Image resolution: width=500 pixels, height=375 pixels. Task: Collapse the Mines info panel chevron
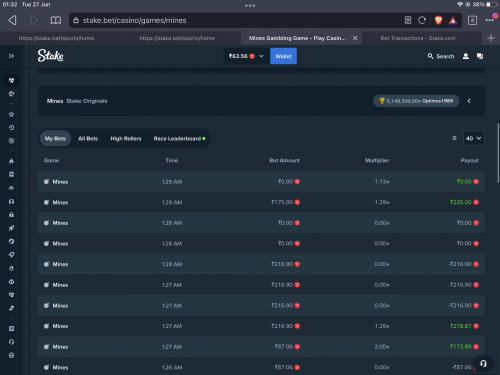click(x=469, y=101)
